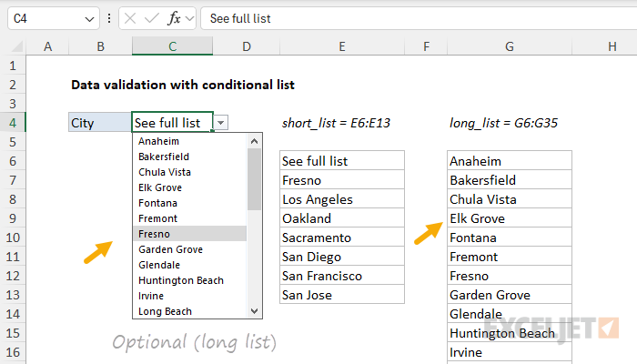Select Bakersfield in the dropdown list

[x=189, y=157]
